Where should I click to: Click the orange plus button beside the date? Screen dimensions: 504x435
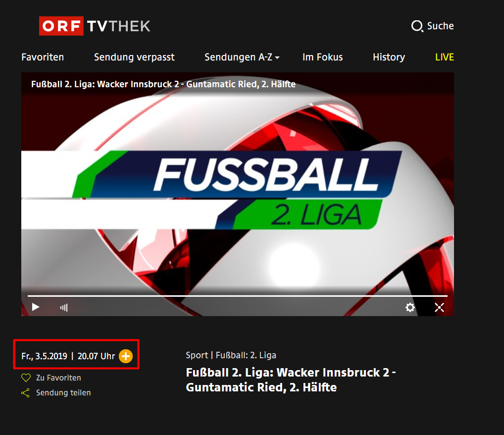[126, 356]
